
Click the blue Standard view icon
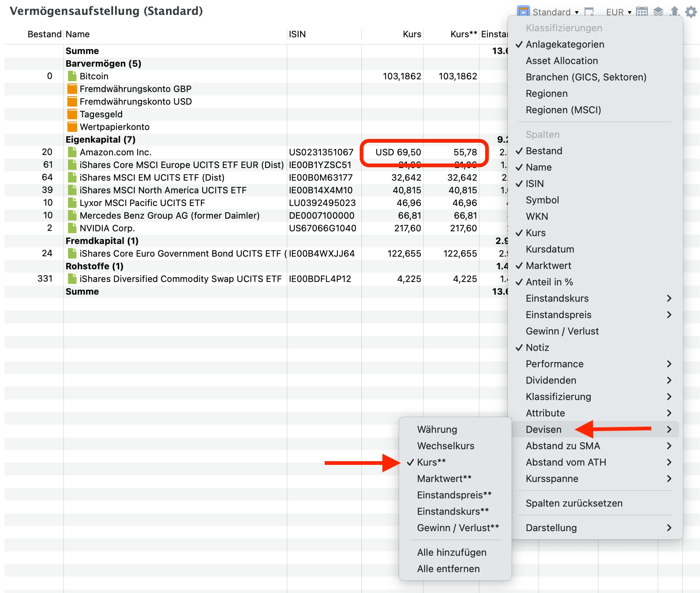pos(523,11)
